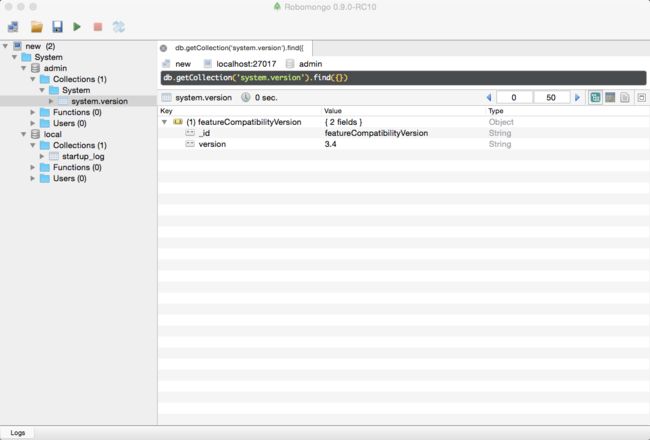Edit the limit field showing 50
Image resolution: width=650 pixels, height=440 pixels.
pyautogui.click(x=551, y=97)
